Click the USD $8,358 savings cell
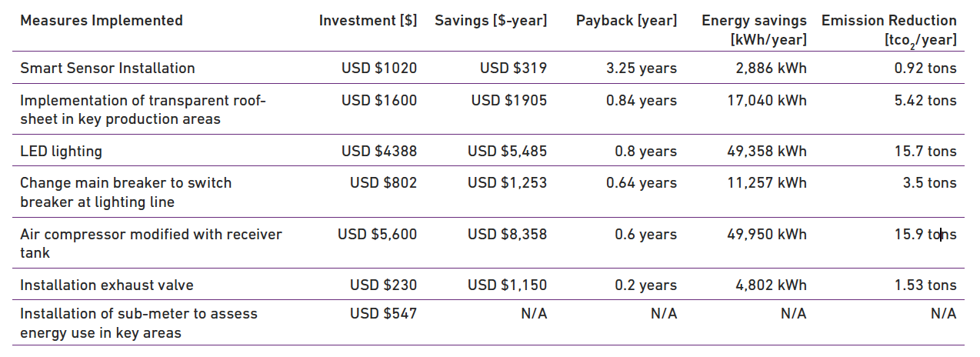The height and width of the screenshot is (357, 980). point(507,234)
